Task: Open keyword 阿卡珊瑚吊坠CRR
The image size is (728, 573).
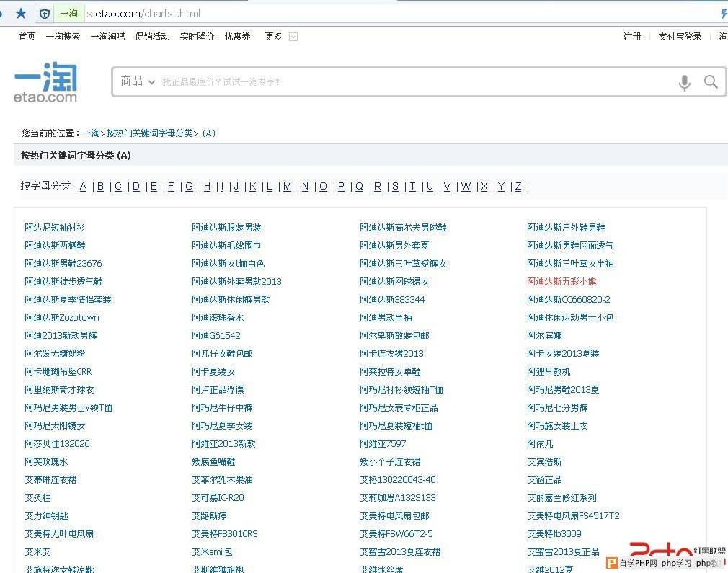Action: click(x=58, y=371)
